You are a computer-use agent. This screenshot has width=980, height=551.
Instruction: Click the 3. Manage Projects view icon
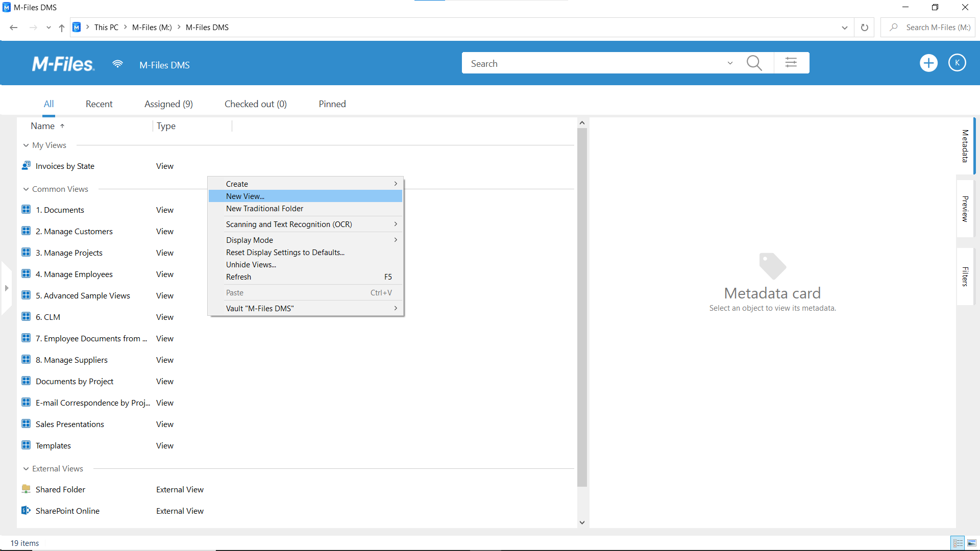(x=26, y=253)
